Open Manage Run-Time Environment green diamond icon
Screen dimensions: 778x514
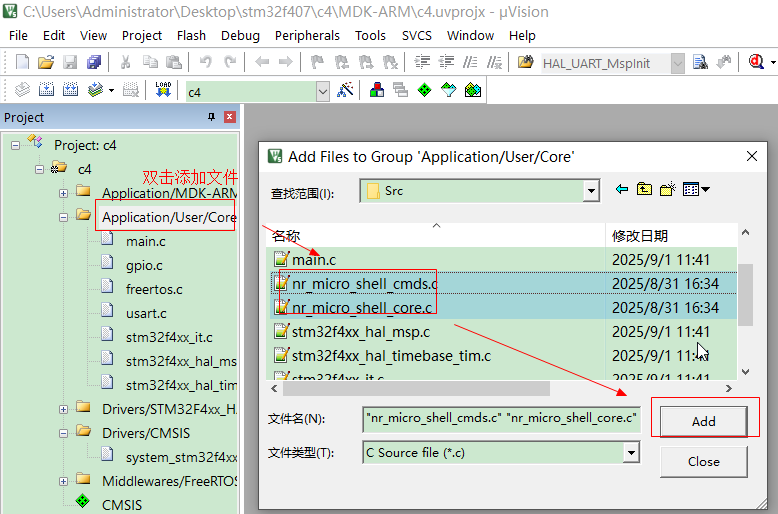click(424, 90)
